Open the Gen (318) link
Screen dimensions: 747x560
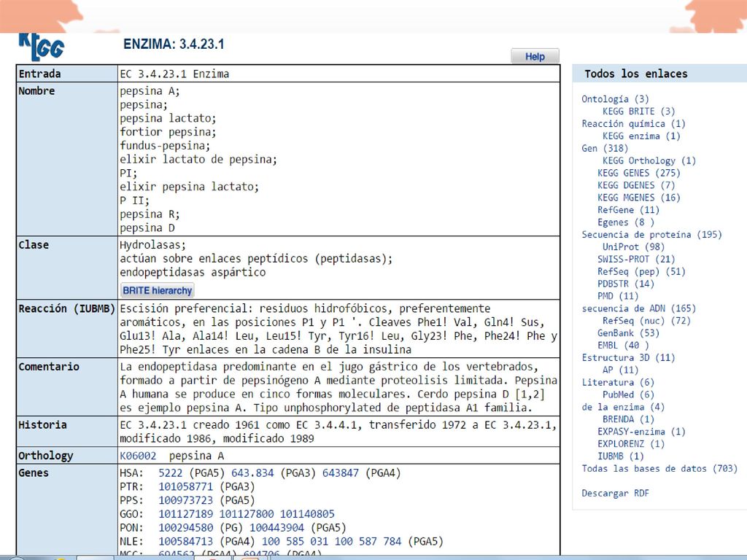(x=605, y=149)
